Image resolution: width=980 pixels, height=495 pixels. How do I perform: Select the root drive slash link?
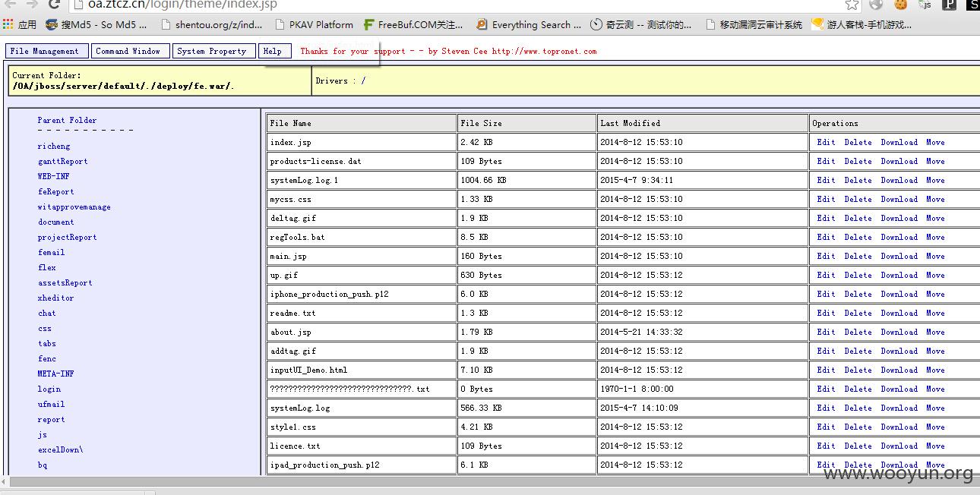363,80
